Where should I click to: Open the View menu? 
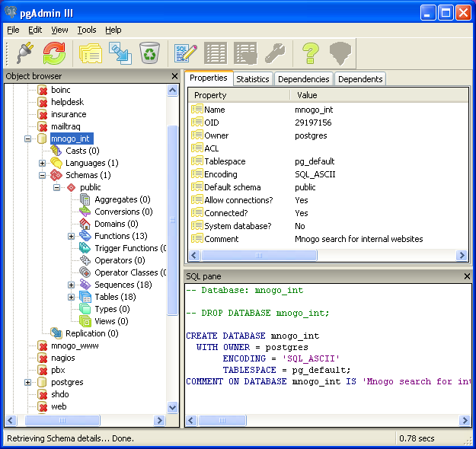tap(59, 30)
